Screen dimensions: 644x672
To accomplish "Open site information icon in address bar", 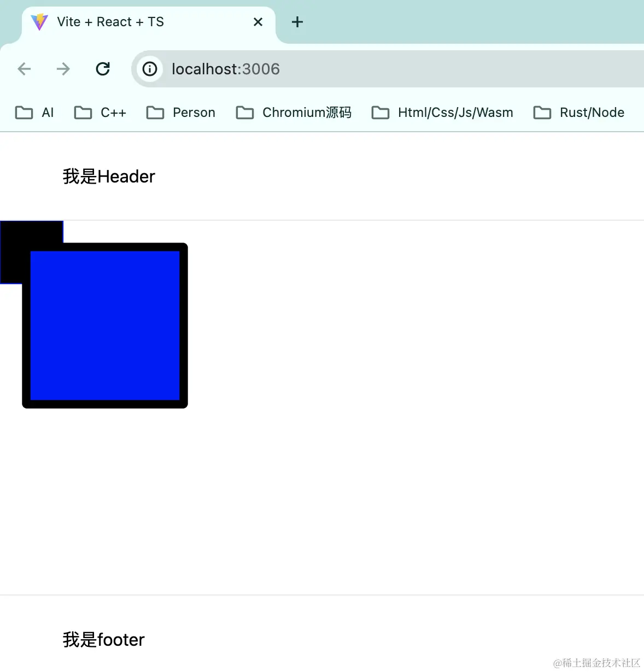I will pyautogui.click(x=150, y=69).
